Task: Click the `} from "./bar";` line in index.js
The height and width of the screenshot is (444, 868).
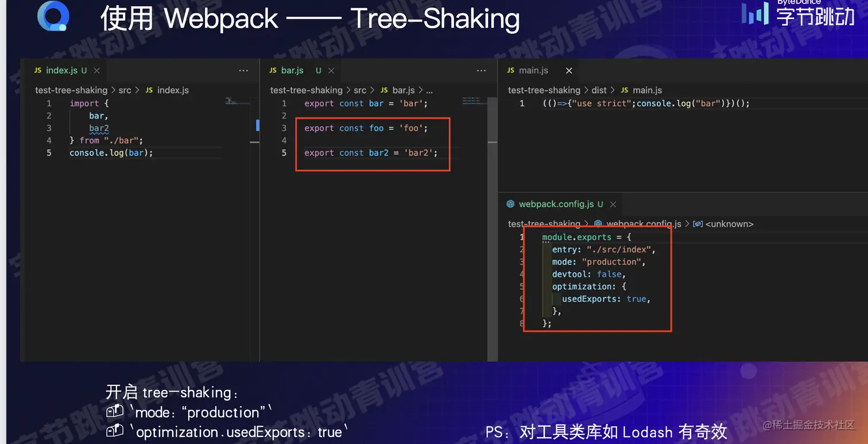Action: (106, 141)
